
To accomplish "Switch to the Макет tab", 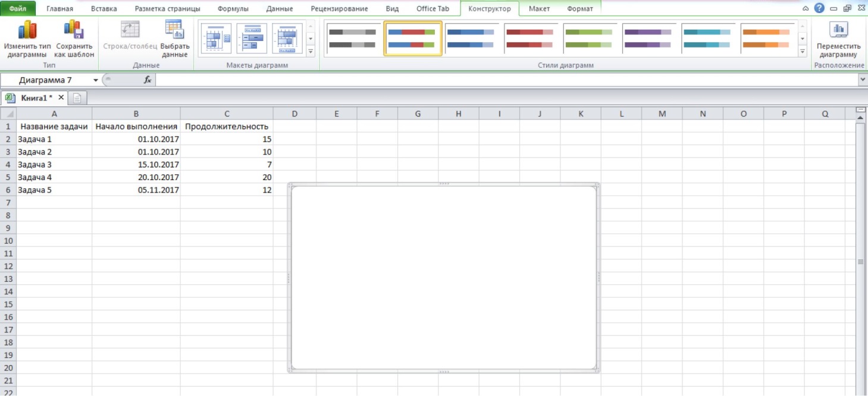I will pos(539,9).
